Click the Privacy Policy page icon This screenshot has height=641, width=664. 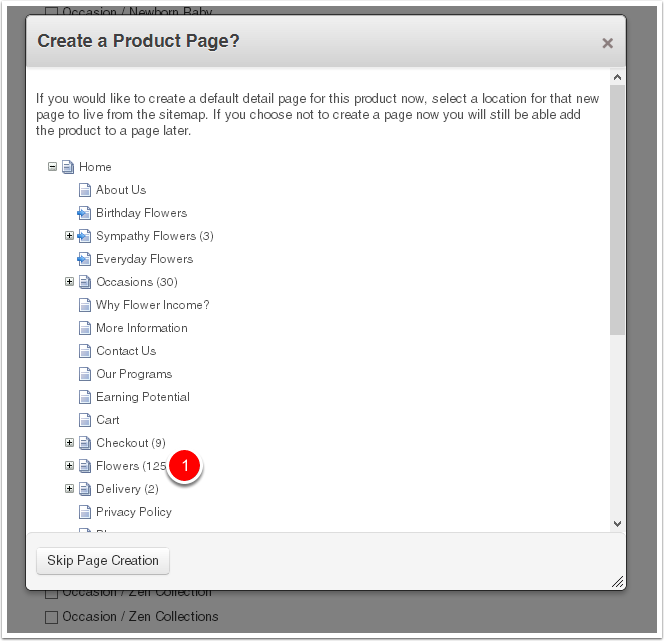coord(85,512)
